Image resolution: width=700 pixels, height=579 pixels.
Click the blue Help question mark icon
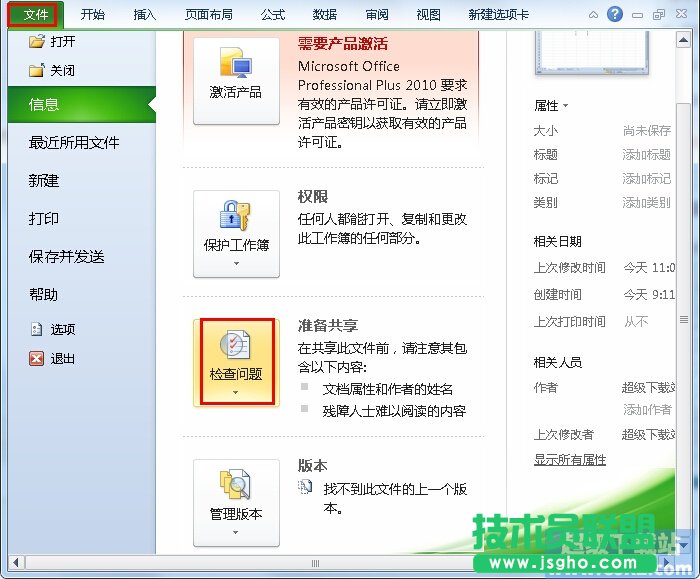(615, 14)
